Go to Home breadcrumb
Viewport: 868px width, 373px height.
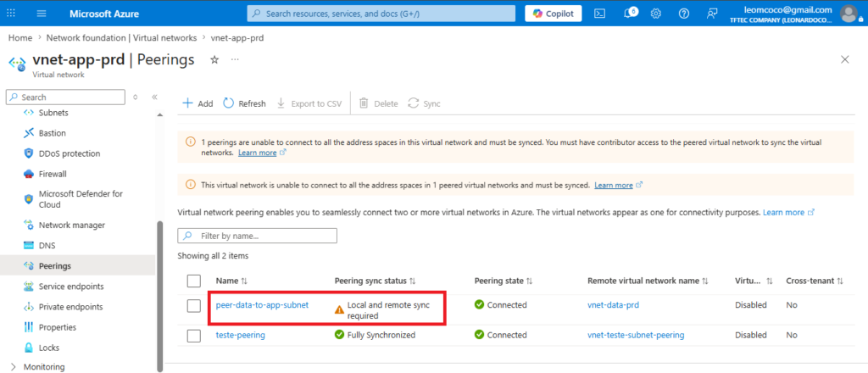tap(20, 38)
